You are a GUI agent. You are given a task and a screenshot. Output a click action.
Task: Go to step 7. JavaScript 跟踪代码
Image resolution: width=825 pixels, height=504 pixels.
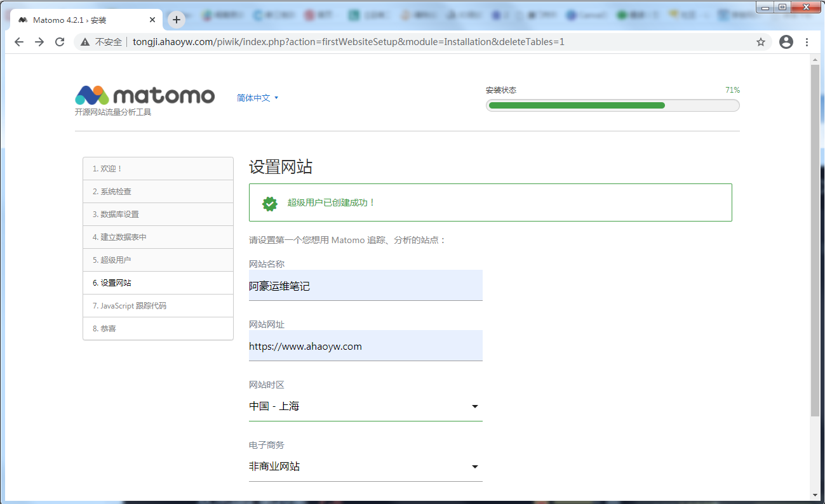click(158, 306)
